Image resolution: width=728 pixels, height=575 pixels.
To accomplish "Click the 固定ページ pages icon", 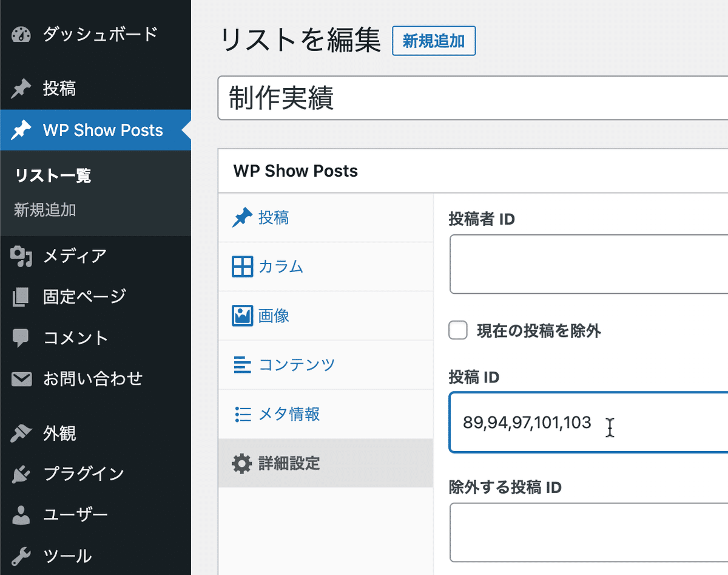I will (21, 297).
